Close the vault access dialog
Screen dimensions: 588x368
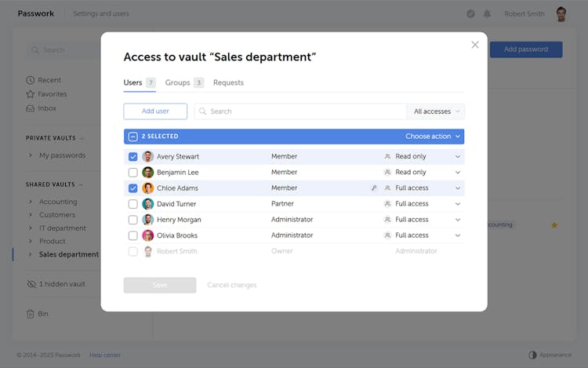474,45
